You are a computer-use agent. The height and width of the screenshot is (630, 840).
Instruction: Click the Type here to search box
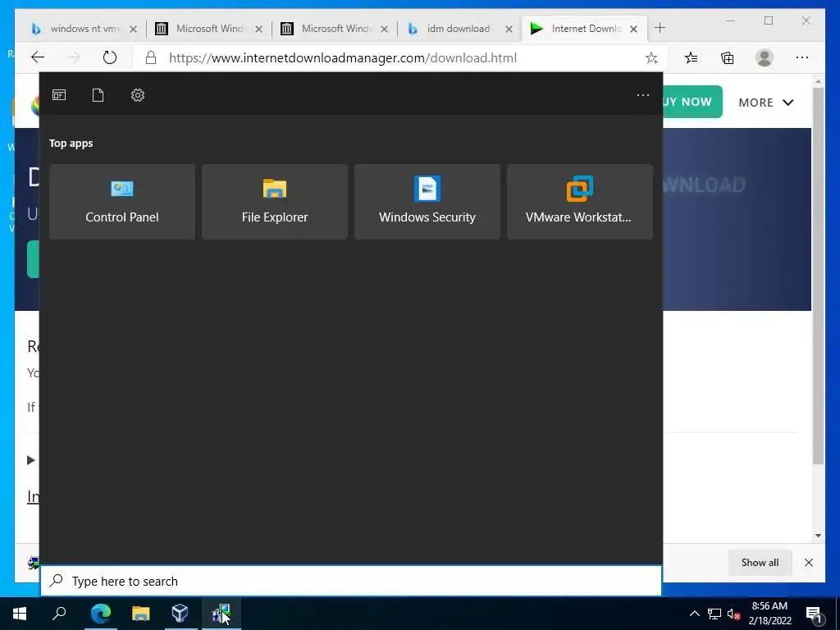[x=351, y=582]
